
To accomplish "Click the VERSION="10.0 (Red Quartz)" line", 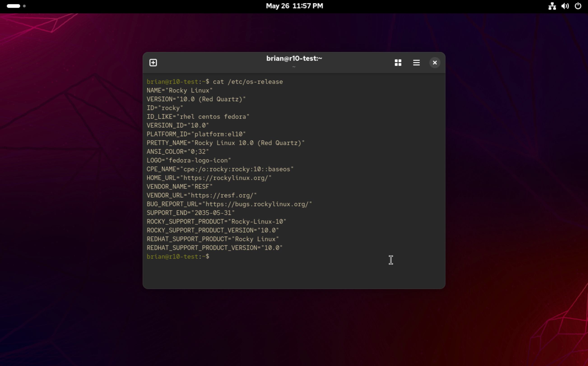I will point(196,99).
